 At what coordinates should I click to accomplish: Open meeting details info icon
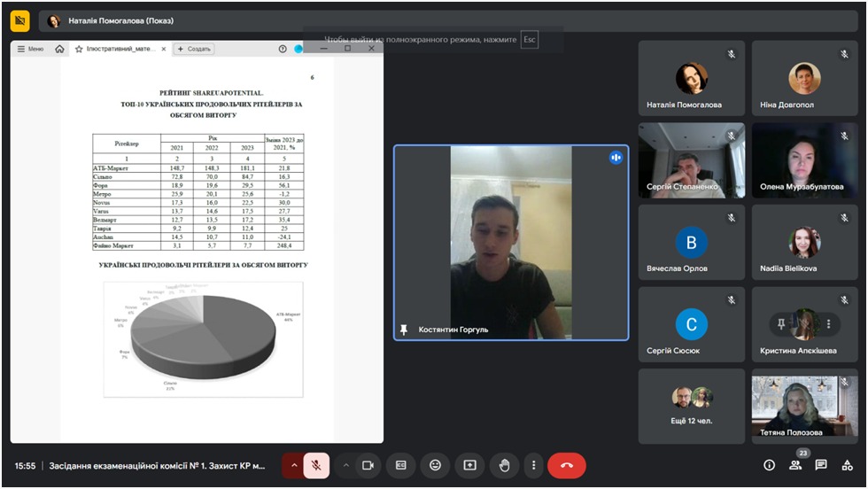769,465
